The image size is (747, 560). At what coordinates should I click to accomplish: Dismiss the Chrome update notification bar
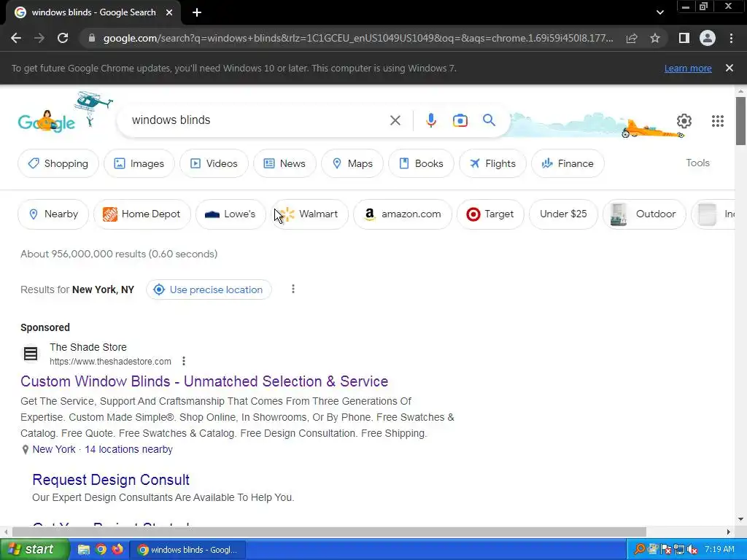[x=729, y=68]
